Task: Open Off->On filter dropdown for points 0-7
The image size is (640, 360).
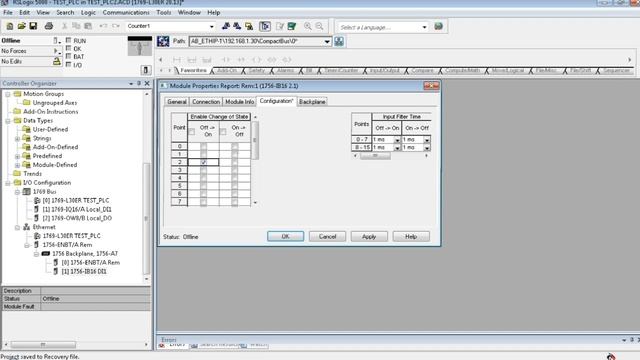Action: (x=397, y=140)
